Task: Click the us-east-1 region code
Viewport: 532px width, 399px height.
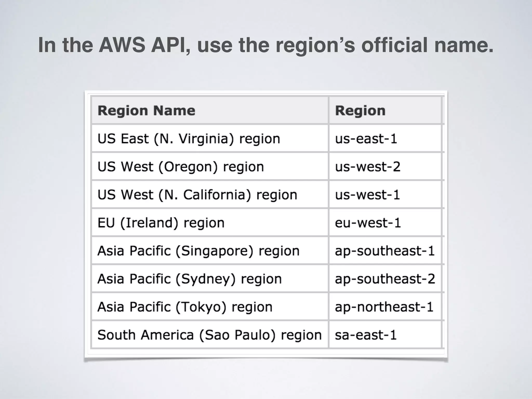Action: point(366,138)
